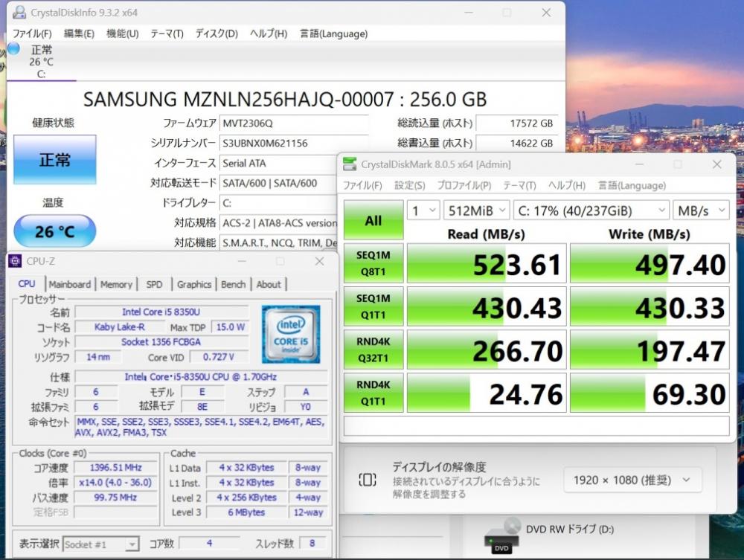Start the RND4K Q1T1 test

point(373,393)
